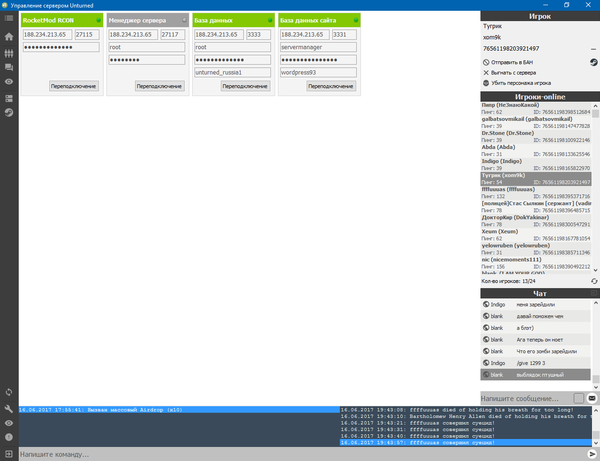Click console log scroll-down arrow

(595, 443)
